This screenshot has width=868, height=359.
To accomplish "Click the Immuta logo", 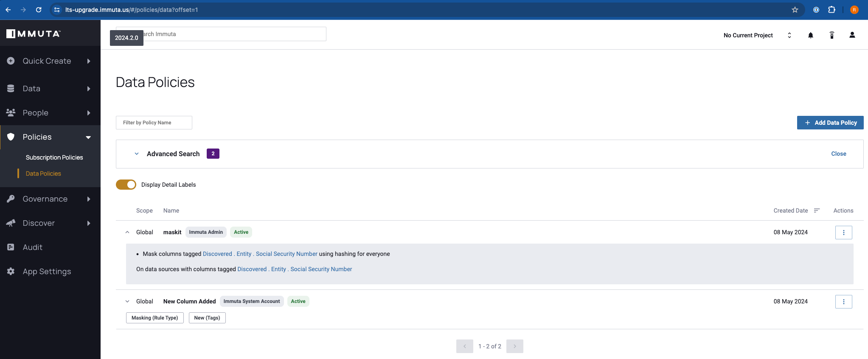I will pos(34,34).
